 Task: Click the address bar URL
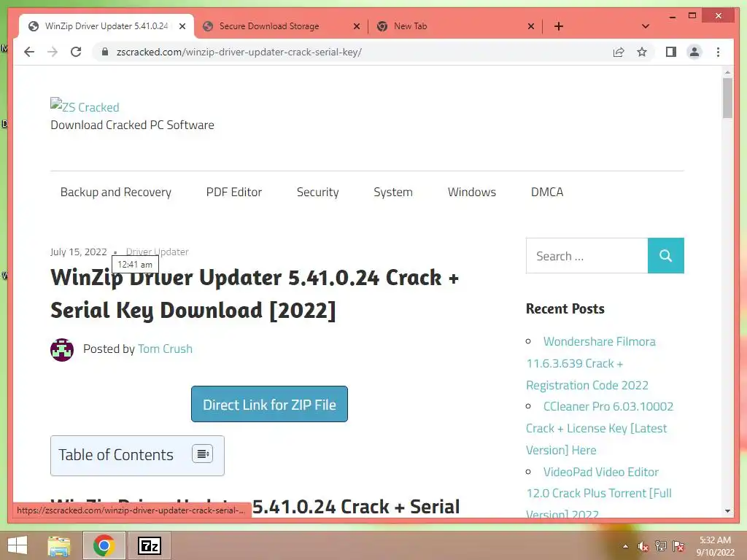click(x=239, y=52)
